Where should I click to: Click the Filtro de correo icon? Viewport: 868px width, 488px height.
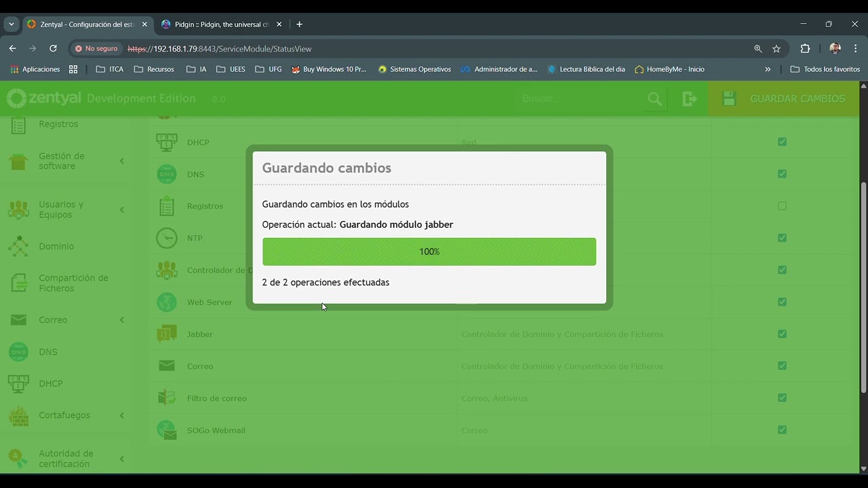(x=167, y=398)
